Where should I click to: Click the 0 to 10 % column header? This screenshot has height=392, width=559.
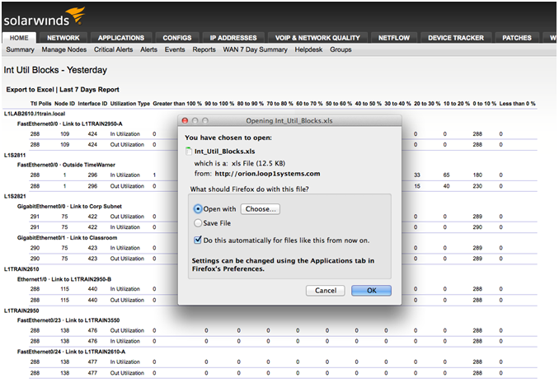[x=485, y=104]
